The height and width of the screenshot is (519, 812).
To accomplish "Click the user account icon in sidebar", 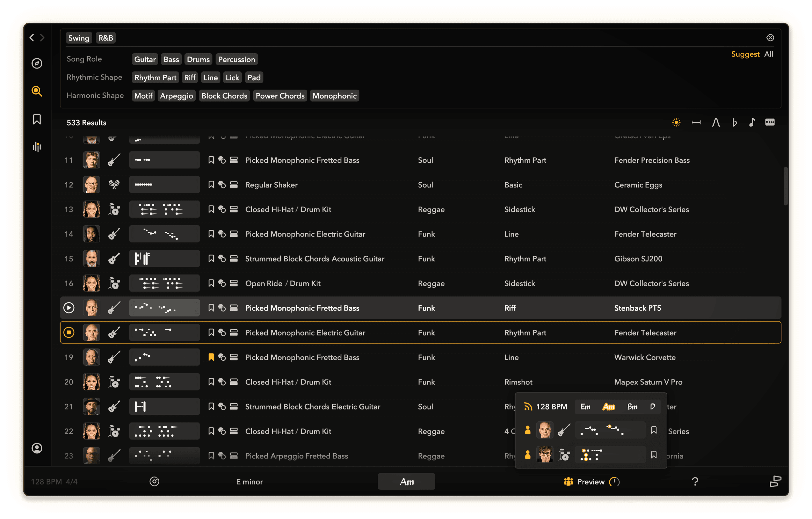I will pos(37,448).
